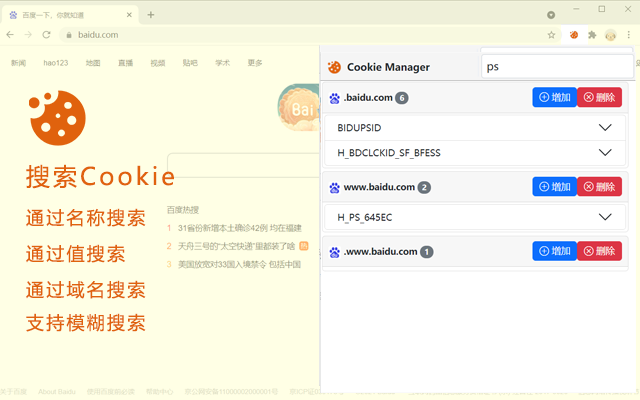Open Chrome's three-dot menu

[629, 35]
